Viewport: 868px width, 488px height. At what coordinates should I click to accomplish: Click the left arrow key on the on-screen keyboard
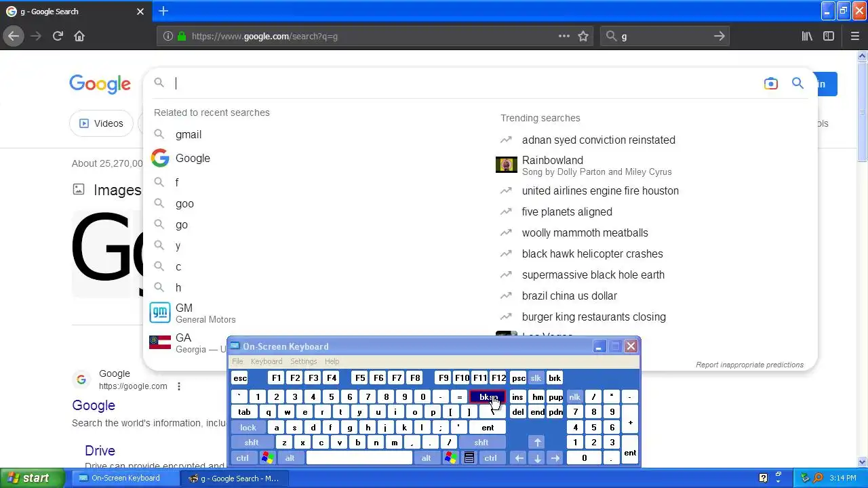pyautogui.click(x=519, y=458)
